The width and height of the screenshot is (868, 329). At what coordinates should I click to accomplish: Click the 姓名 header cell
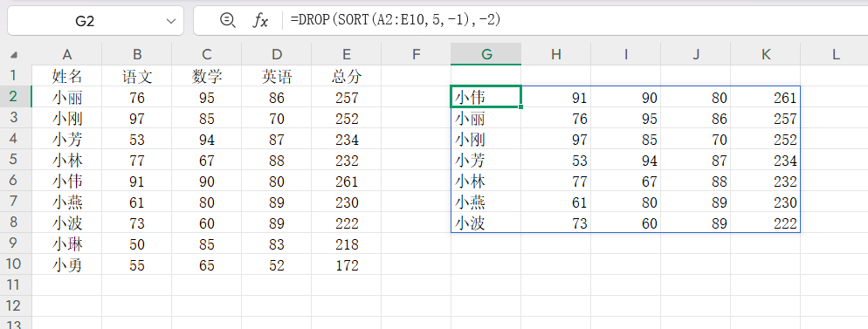[67, 75]
